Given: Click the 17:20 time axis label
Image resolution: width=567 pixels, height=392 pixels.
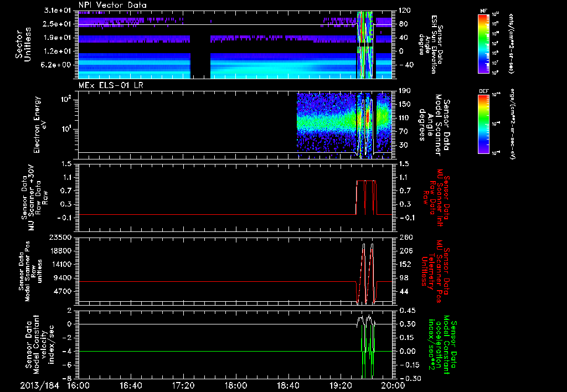Looking at the screenshot, I should point(183,385).
